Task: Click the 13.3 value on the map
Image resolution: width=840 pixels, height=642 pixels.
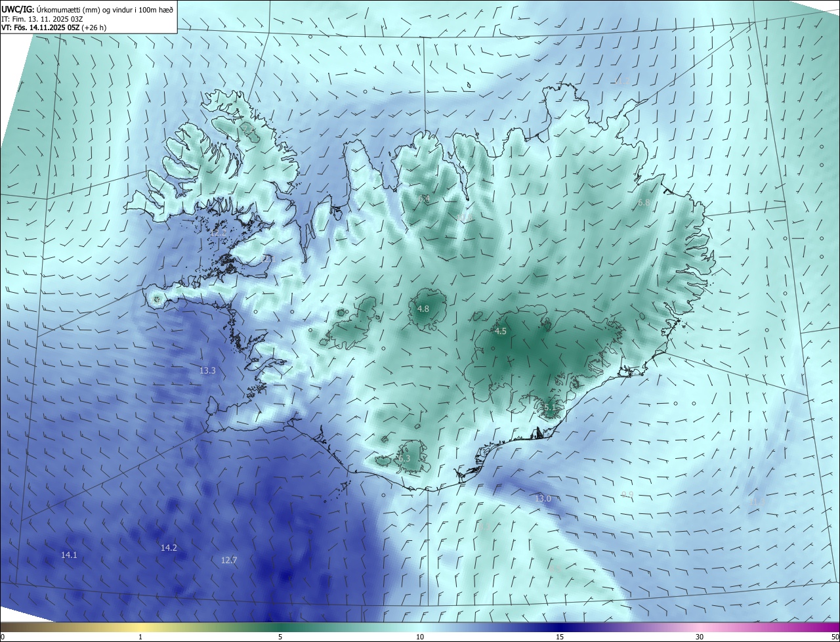Action: (x=207, y=371)
